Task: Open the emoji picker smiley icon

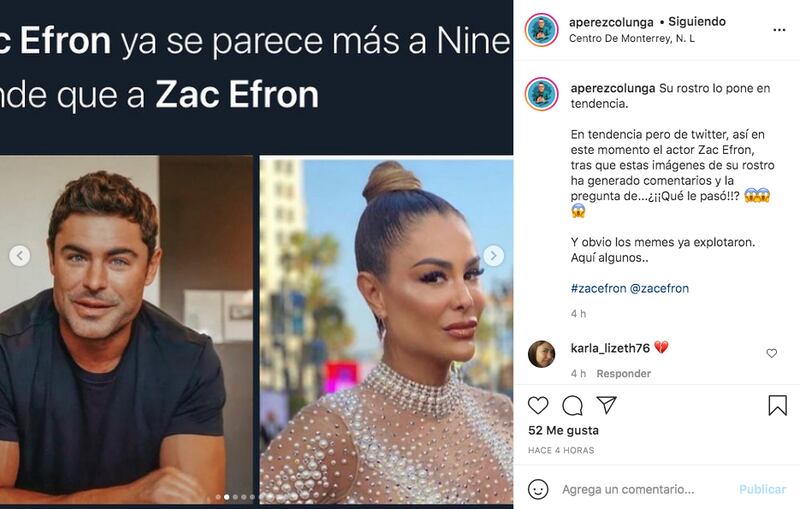Action: click(x=538, y=489)
